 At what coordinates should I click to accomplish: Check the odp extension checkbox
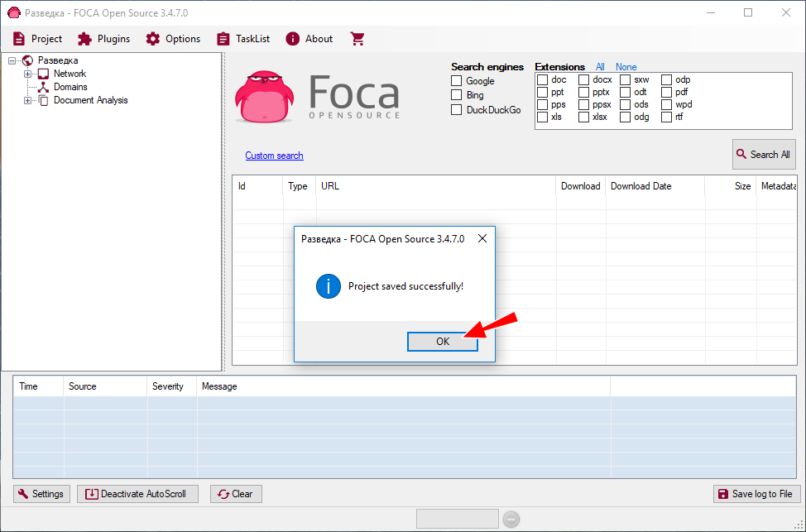click(x=667, y=79)
